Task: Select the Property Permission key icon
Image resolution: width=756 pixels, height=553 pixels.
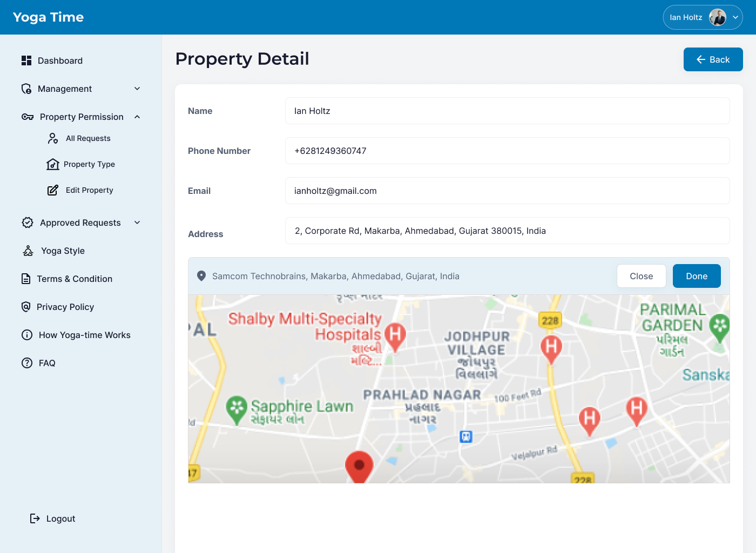Action: pyautogui.click(x=28, y=117)
